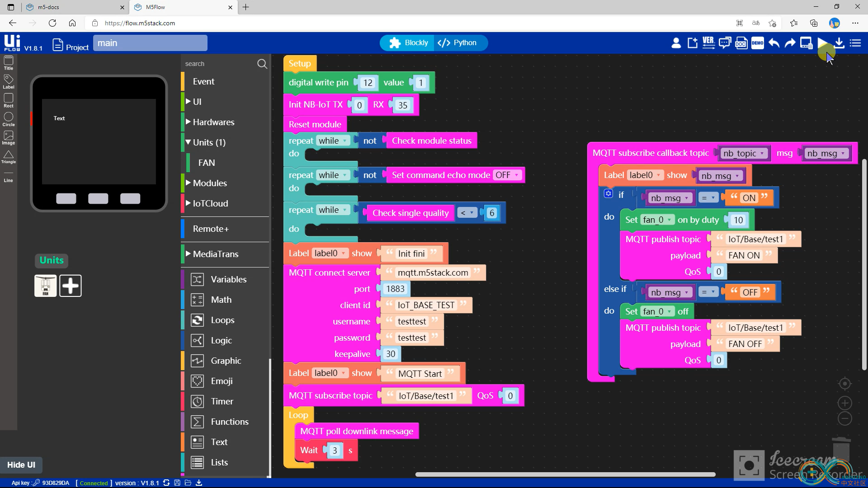The width and height of the screenshot is (868, 488).
Task: Switch to the Blockly view
Action: pos(408,43)
